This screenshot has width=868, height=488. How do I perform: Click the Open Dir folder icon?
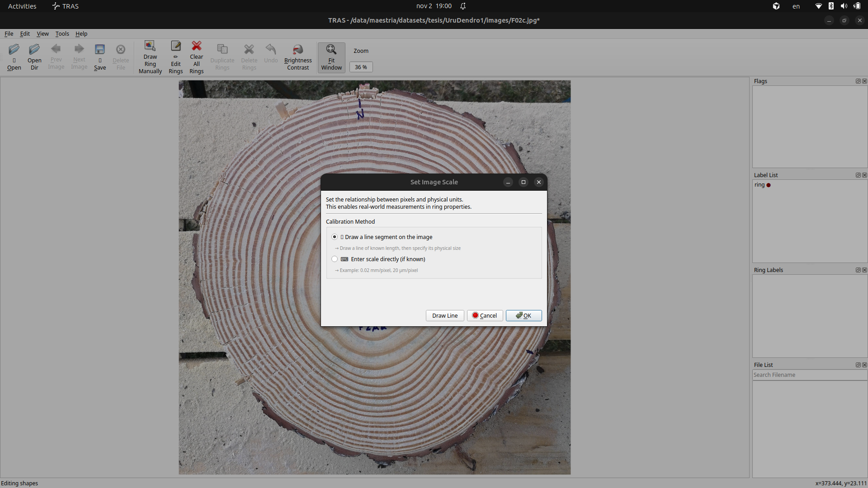pos(34,50)
